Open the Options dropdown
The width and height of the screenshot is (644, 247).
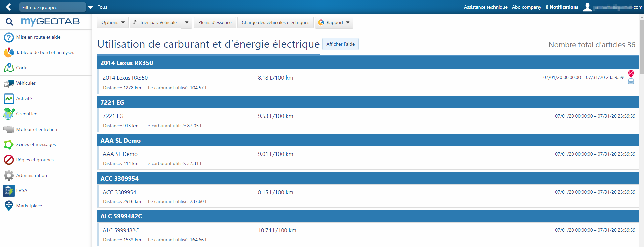[x=113, y=22]
